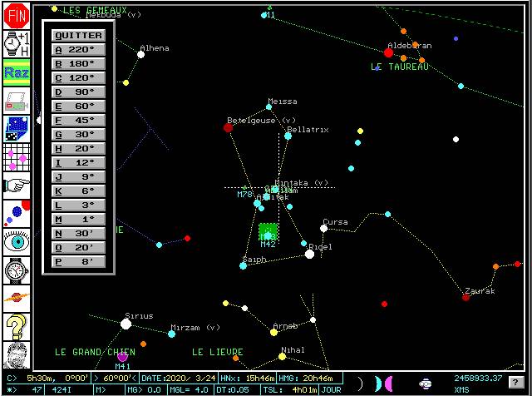
Task: Click the pink dots grid icon
Action: click(17, 157)
